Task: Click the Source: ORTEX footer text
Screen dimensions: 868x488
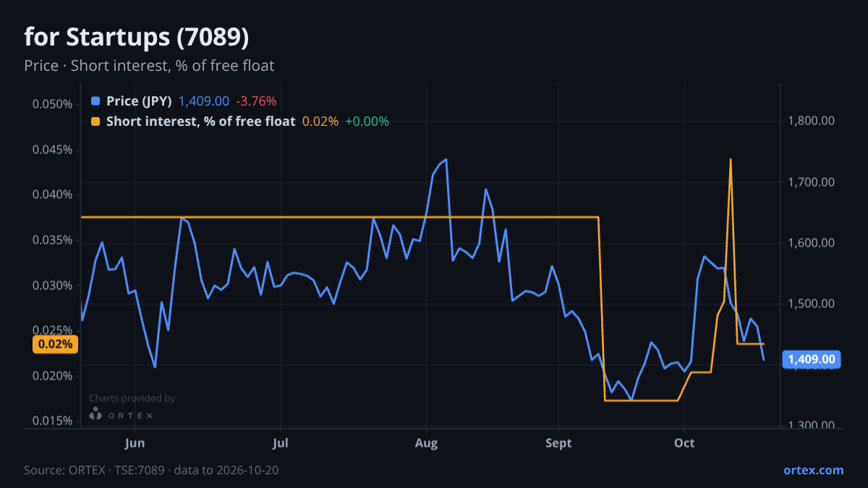Action: [x=151, y=470]
